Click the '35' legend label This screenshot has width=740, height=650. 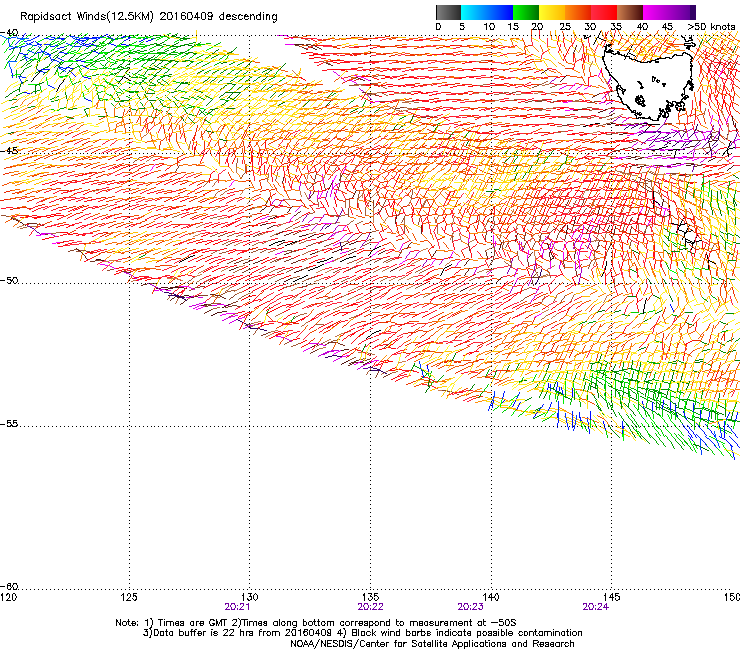(x=616, y=27)
